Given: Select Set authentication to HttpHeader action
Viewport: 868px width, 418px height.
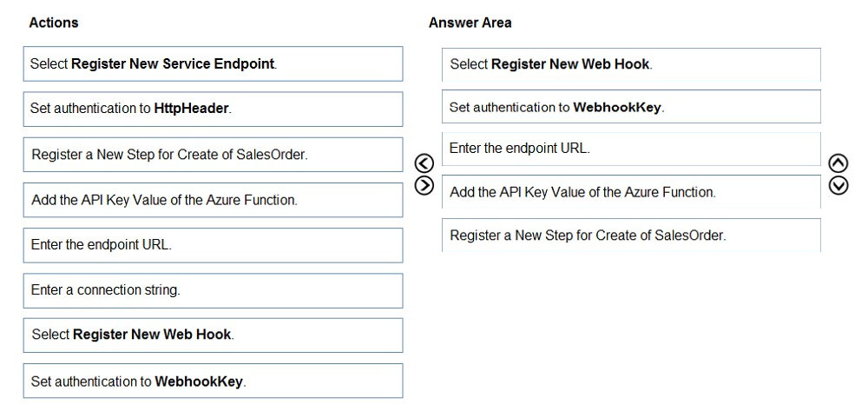Looking at the screenshot, I should click(214, 109).
